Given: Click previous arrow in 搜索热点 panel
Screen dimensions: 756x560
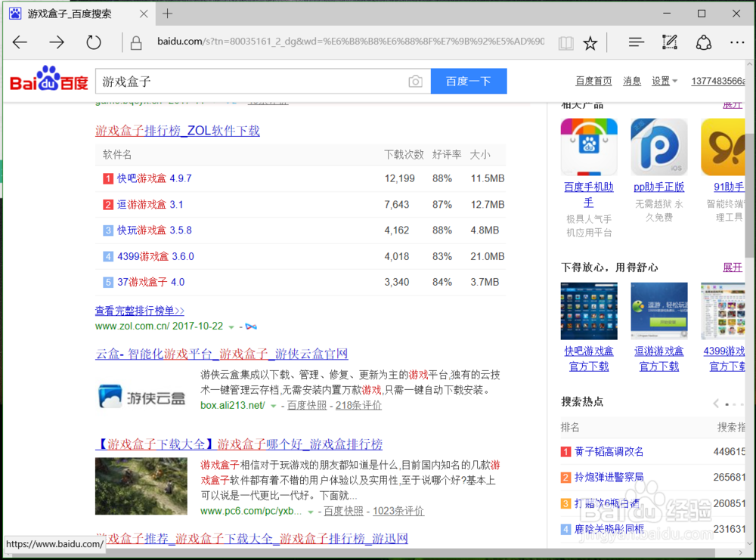Looking at the screenshot, I should pos(716,404).
